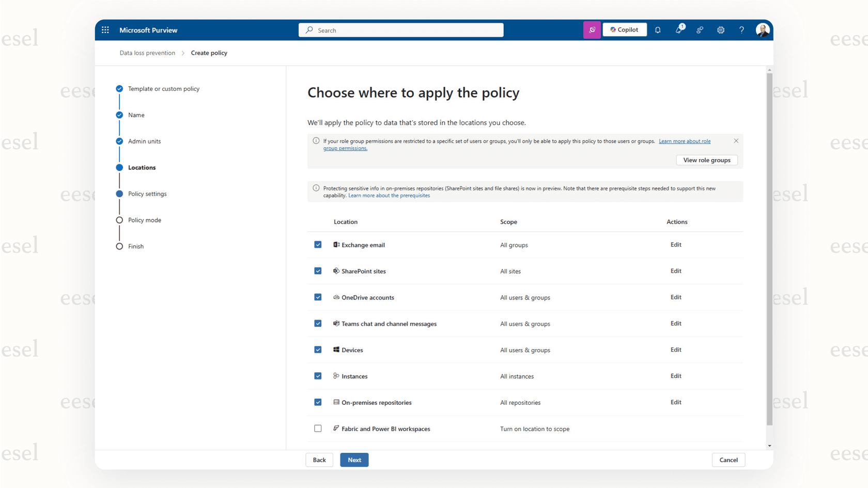Click the Exchange email location icon
Image resolution: width=868 pixels, height=488 pixels.
336,245
